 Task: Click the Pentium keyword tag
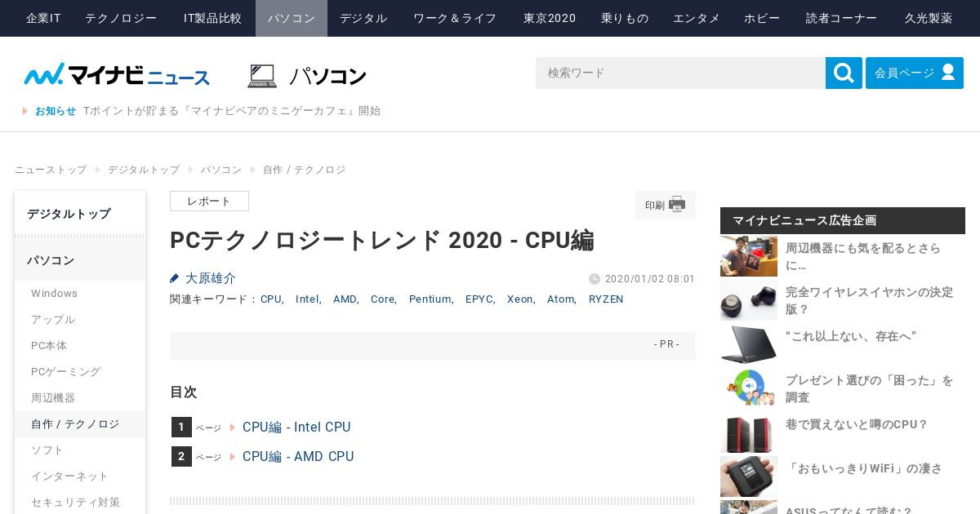click(430, 299)
